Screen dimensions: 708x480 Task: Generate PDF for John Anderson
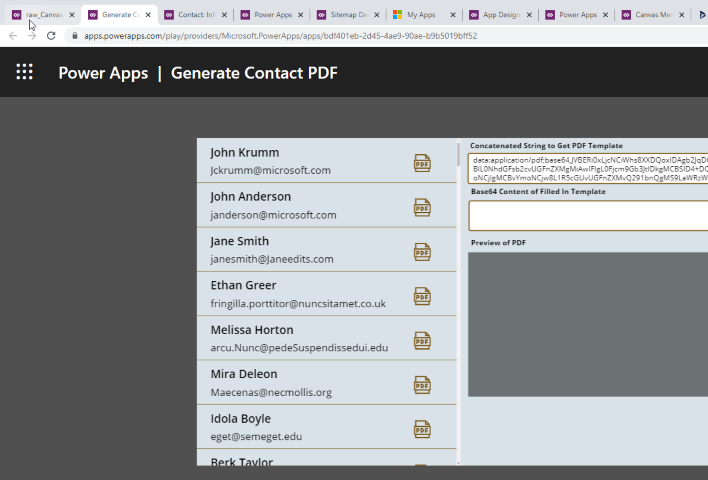[x=422, y=207]
